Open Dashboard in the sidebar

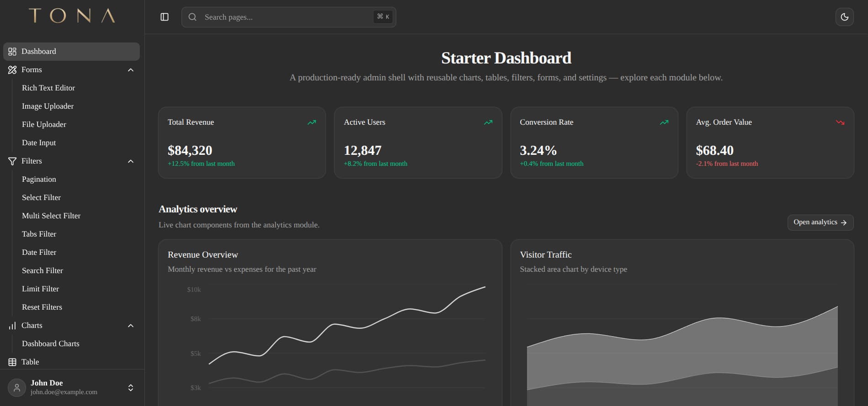point(71,52)
